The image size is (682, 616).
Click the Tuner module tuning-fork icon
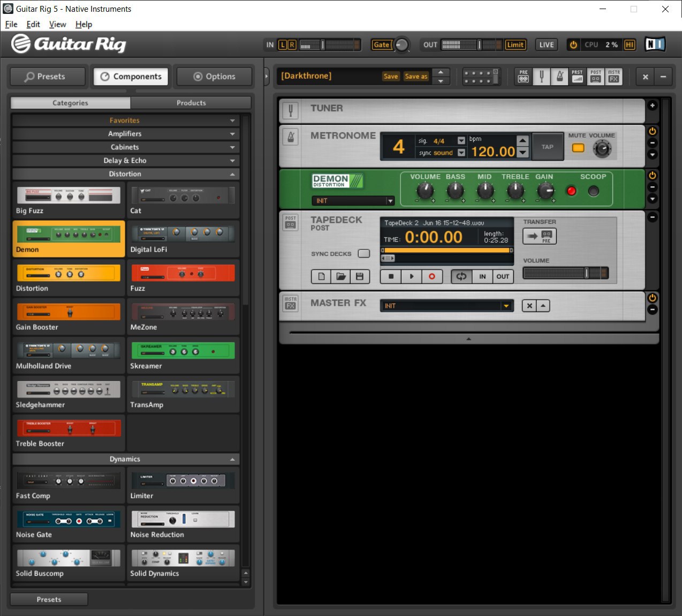click(291, 111)
